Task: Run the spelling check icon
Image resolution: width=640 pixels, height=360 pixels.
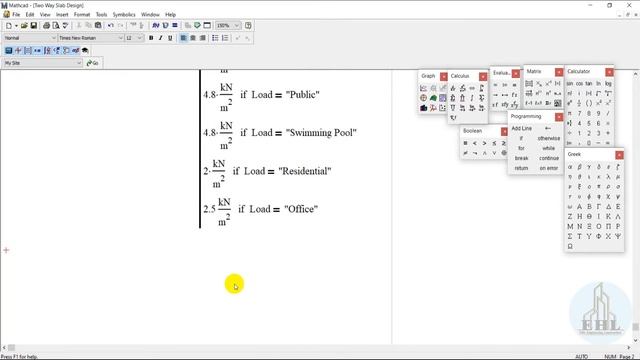Action: (65, 25)
